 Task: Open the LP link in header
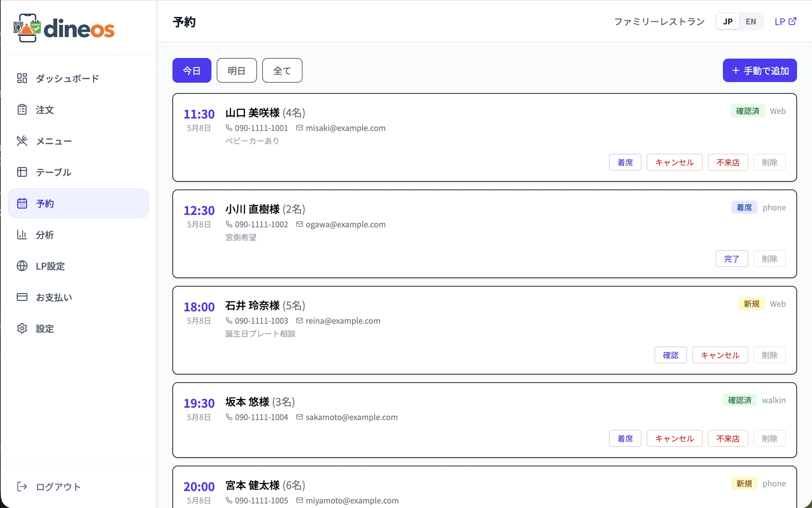click(785, 21)
